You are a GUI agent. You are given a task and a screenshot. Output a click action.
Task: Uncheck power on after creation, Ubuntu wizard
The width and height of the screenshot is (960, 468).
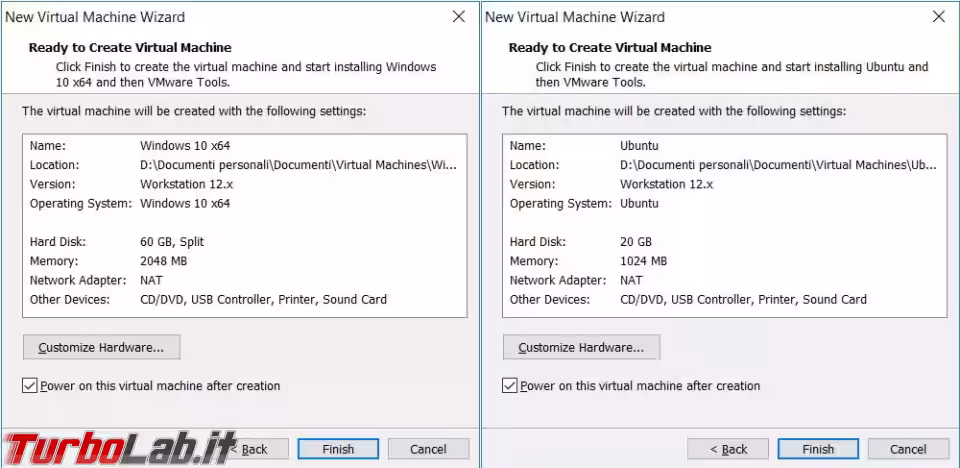[509, 386]
